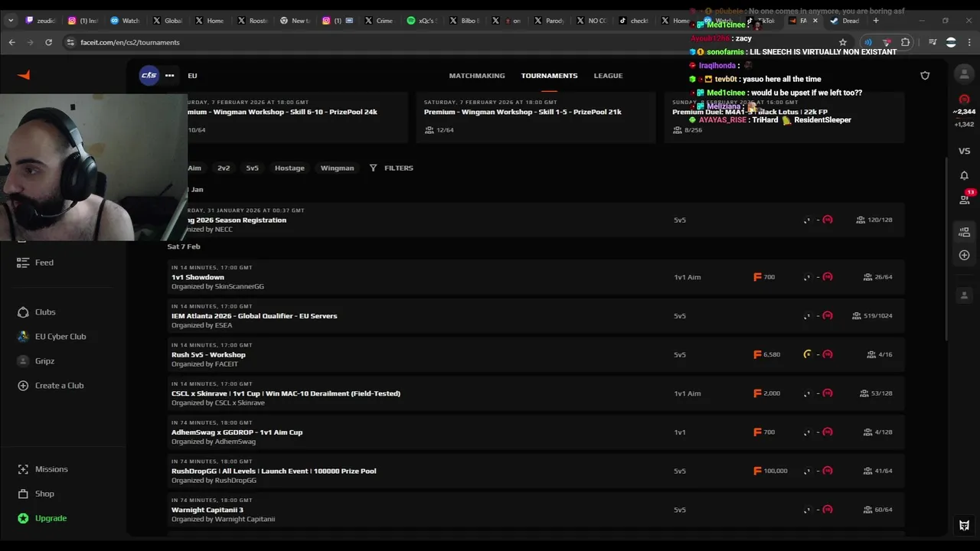This screenshot has width=980, height=551.
Task: Click the plus circle icon in right sidebar
Action: coord(964,255)
